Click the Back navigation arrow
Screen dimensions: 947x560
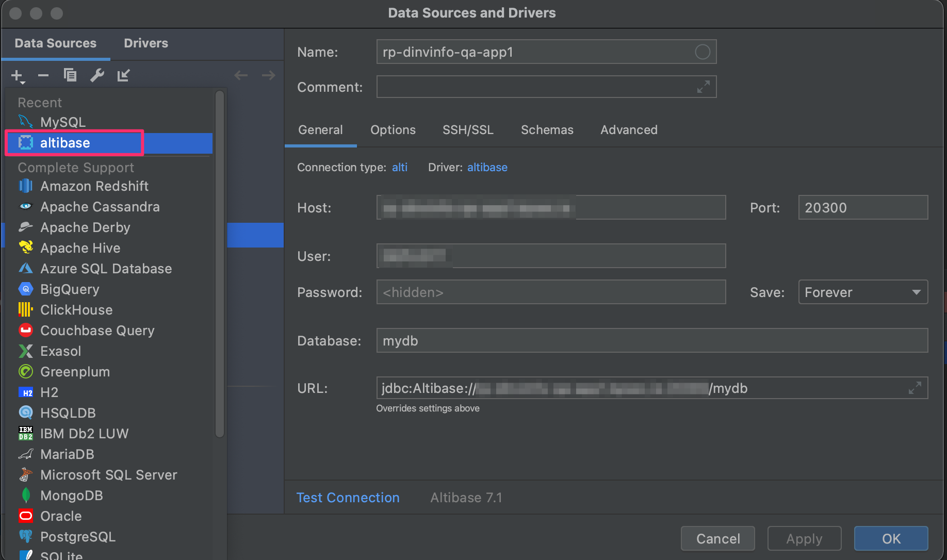click(241, 75)
